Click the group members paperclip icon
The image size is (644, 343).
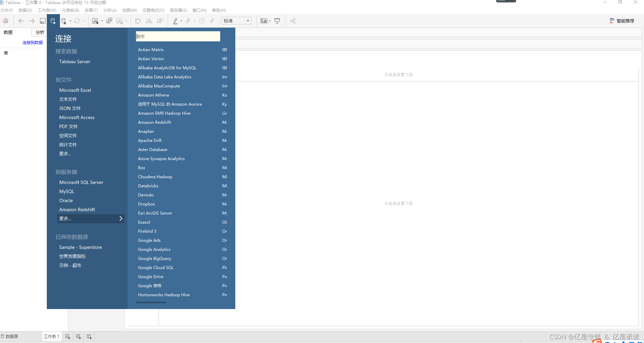[188, 21]
